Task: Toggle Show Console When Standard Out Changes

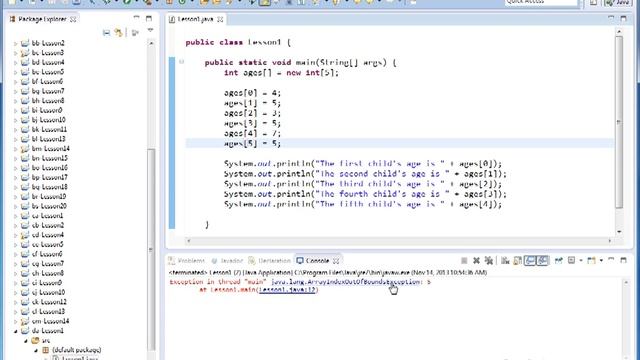Action: click(x=530, y=260)
